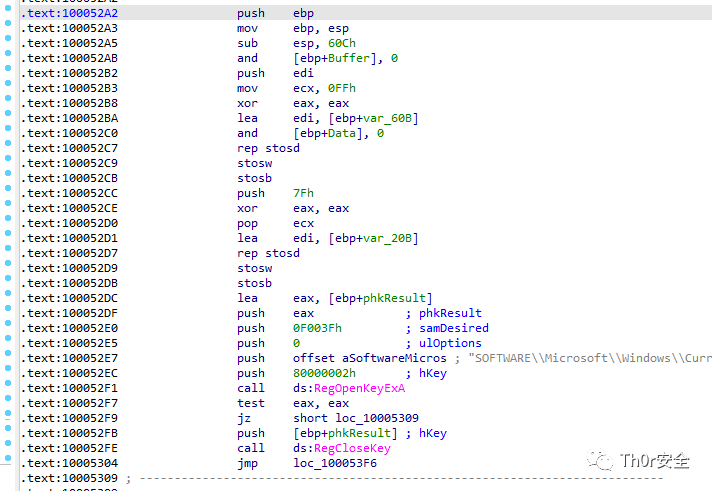This screenshot has height=491, width=712.
Task: Follow the loc_10005309 jump target
Action: [377, 418]
